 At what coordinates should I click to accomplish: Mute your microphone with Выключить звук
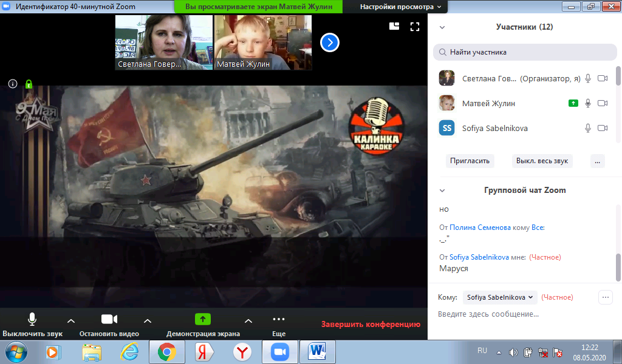[x=32, y=325]
